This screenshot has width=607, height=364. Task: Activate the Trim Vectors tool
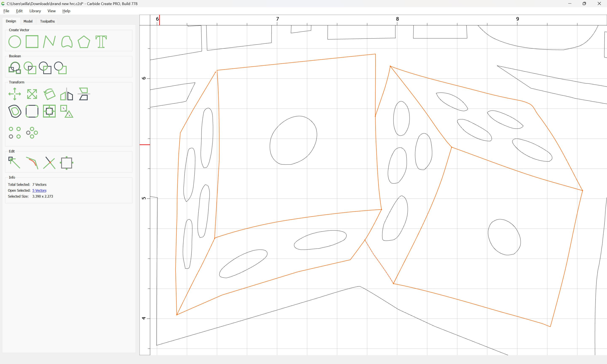(x=49, y=163)
